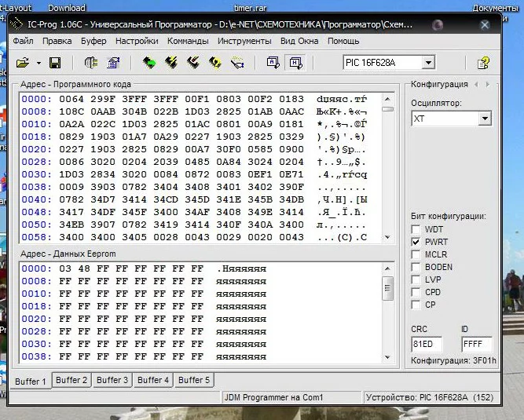Open the dropdown arrow beside Open File

tap(38, 63)
